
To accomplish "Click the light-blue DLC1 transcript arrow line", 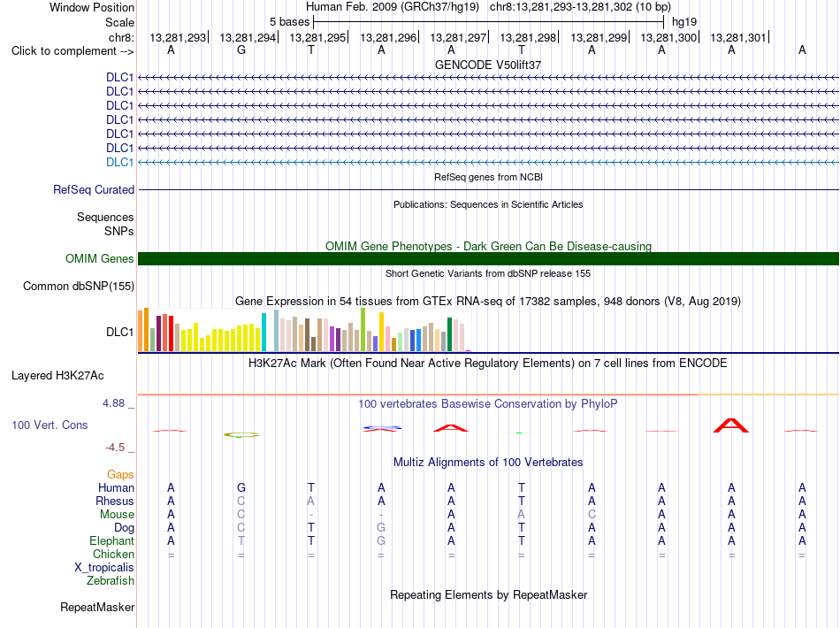I will [x=488, y=162].
